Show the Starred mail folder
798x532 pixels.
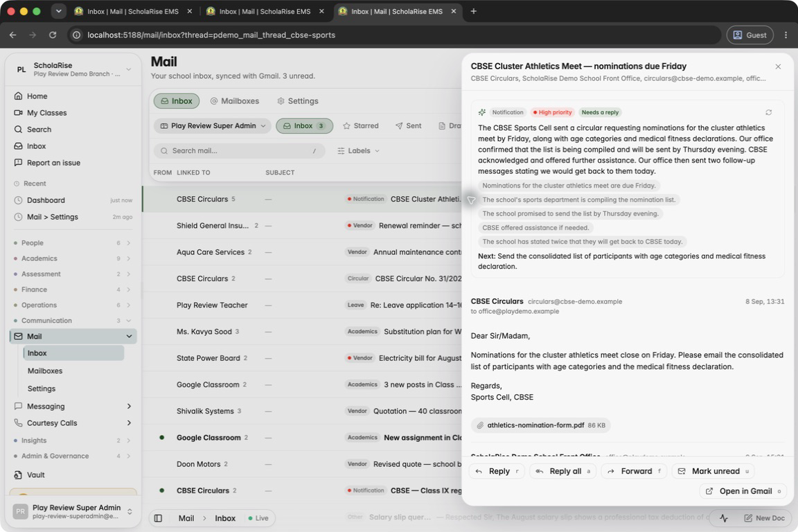pos(361,126)
